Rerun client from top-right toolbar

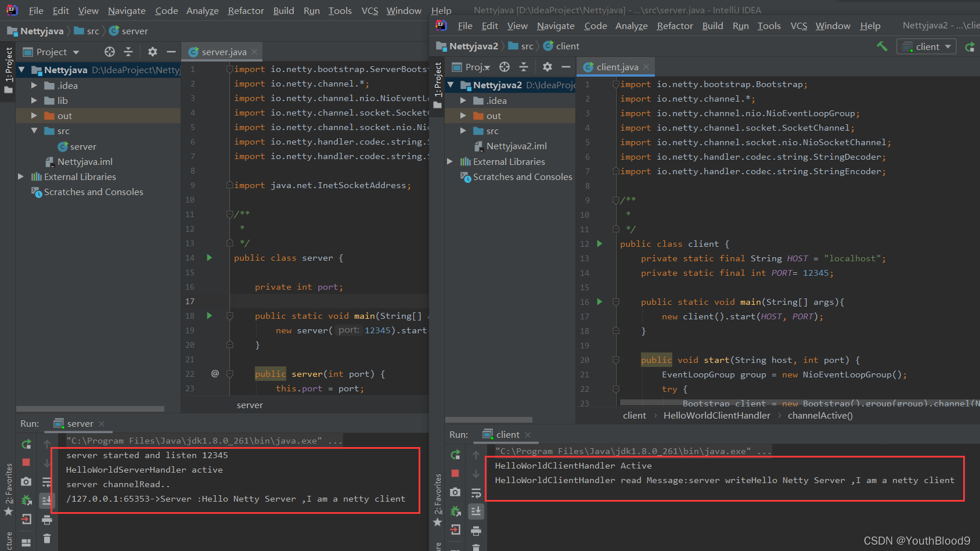[x=970, y=46]
